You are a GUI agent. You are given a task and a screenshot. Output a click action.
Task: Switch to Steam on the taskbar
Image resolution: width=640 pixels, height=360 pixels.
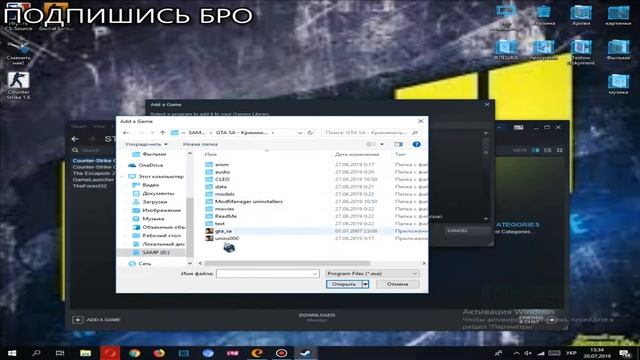(305, 353)
